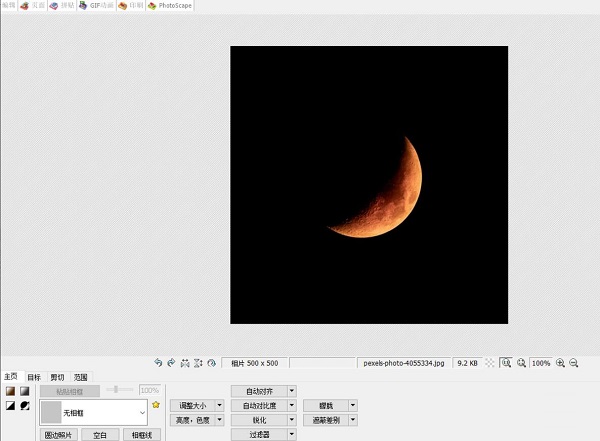Switch to the 目标 tab
Screen dimensions: 600x441
tap(34, 377)
